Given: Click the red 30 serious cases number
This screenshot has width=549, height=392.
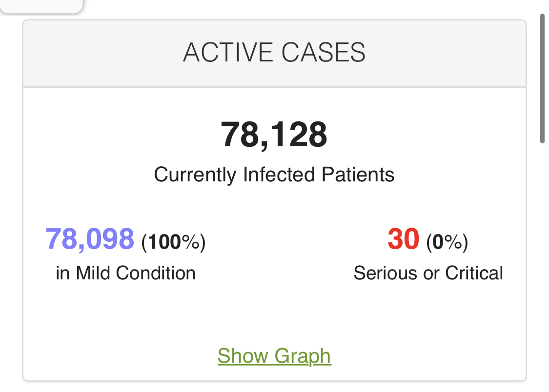Looking at the screenshot, I should click(403, 239).
